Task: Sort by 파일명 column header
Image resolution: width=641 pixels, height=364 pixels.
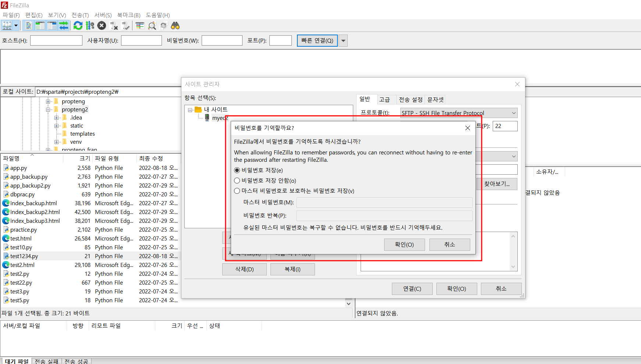Action: coord(32,158)
